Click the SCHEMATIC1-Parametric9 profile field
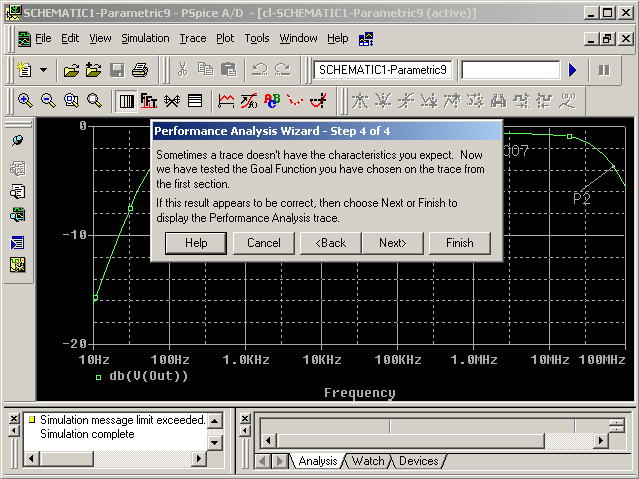This screenshot has width=639, height=479. pyautogui.click(x=383, y=70)
